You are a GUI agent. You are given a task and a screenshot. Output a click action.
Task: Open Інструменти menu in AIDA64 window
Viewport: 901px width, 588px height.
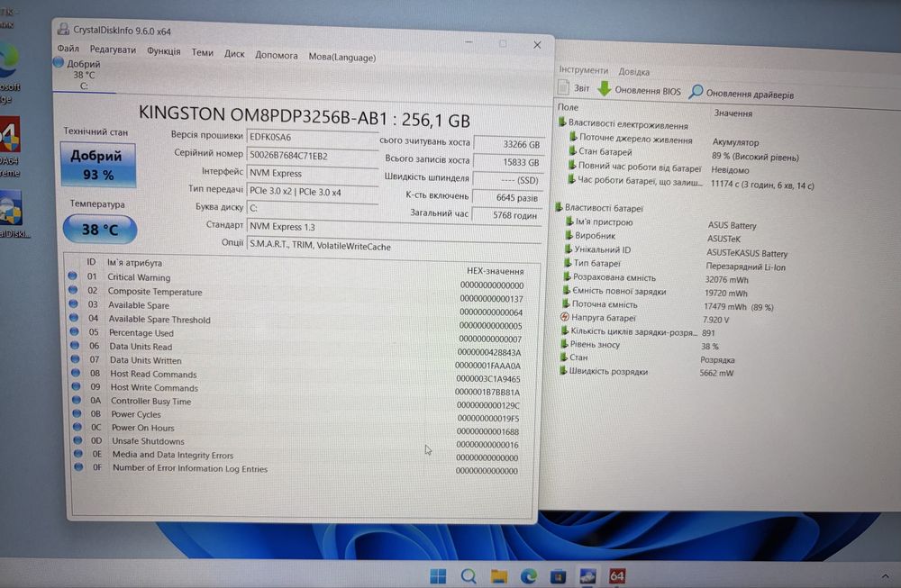click(583, 69)
